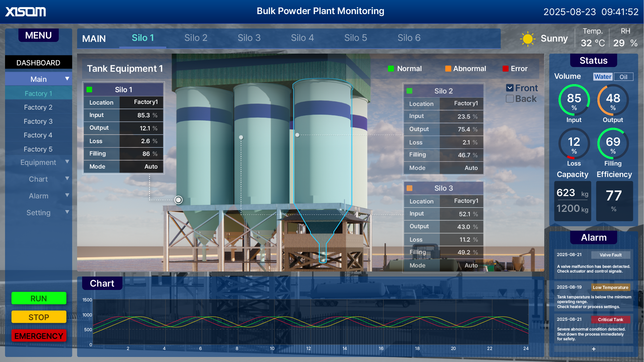Click the plus icon below alarms
This screenshot has width=644, height=362.
click(593, 349)
